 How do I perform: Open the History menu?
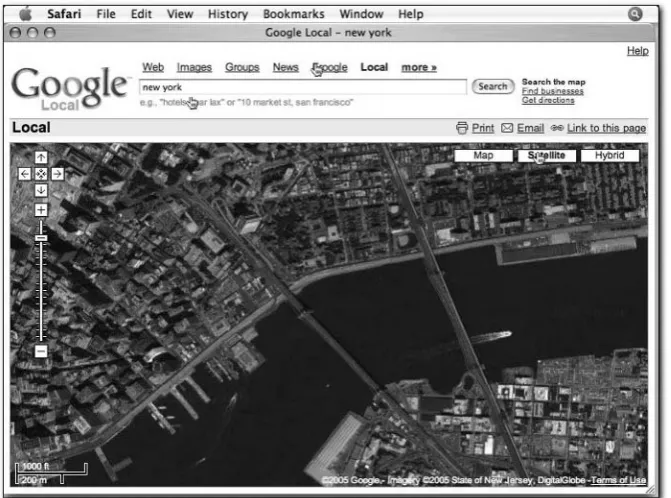click(228, 14)
